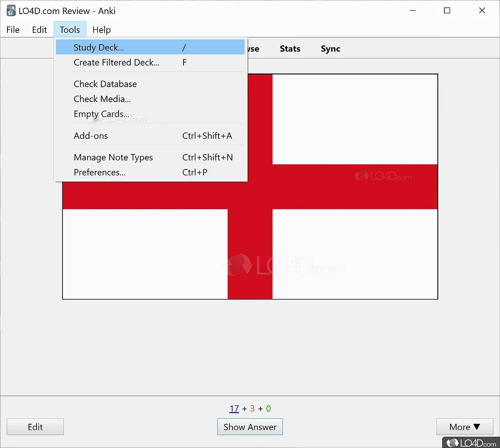Viewport: 500px width, 448px height.
Task: Click the England flag card image
Action: click(250, 187)
